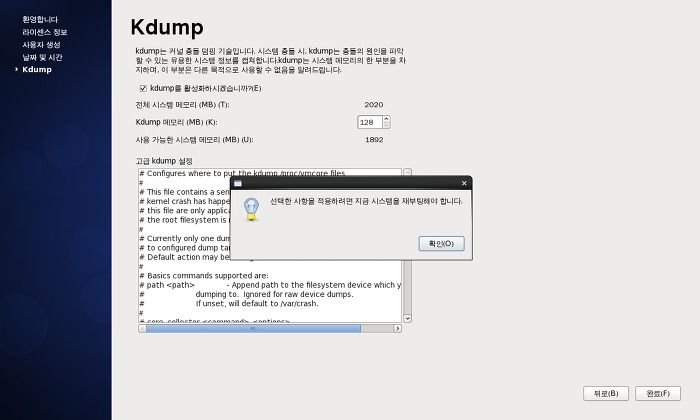Decrease Kdump memory with the down arrow
This screenshot has width=700, height=420.
pyautogui.click(x=386, y=125)
